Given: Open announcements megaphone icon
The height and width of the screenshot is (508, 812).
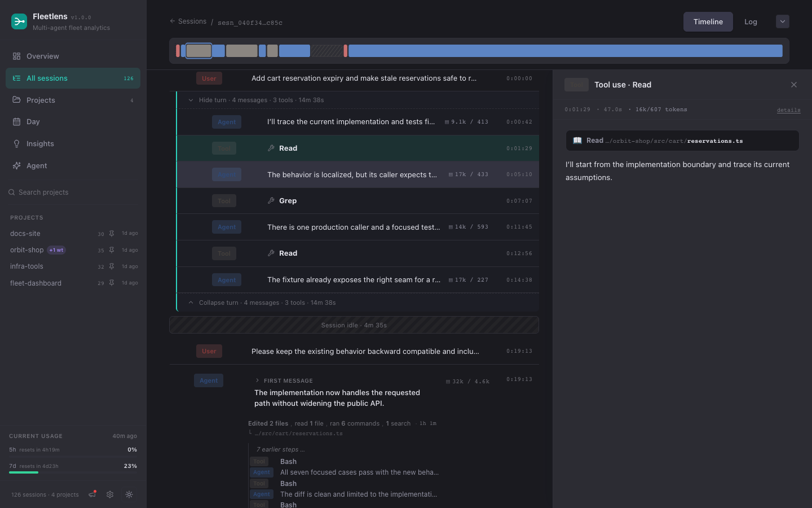Looking at the screenshot, I should [92, 494].
